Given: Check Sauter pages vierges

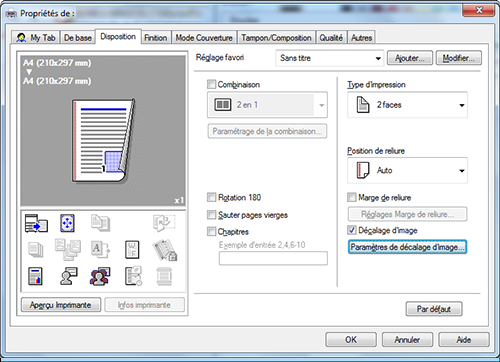Looking at the screenshot, I should click(211, 215).
